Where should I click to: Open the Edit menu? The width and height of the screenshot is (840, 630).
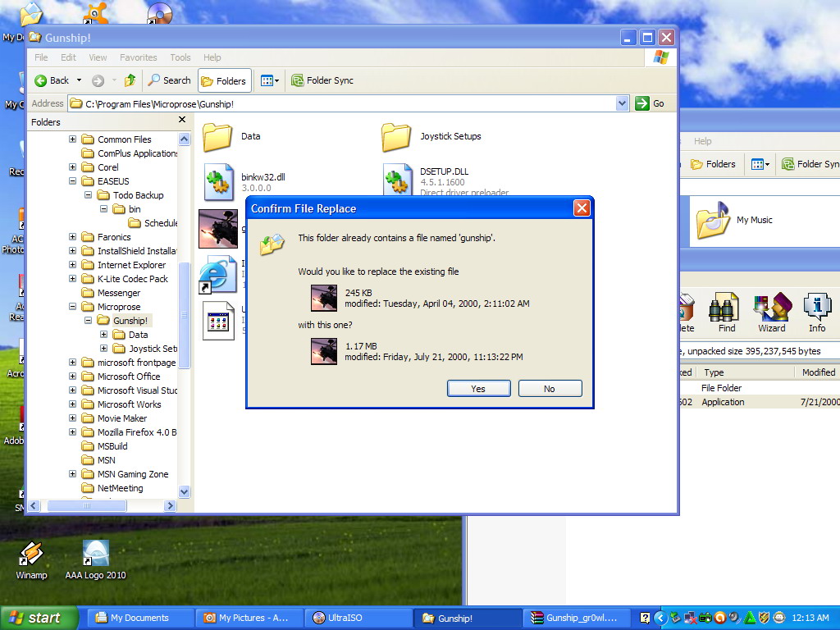tap(68, 57)
